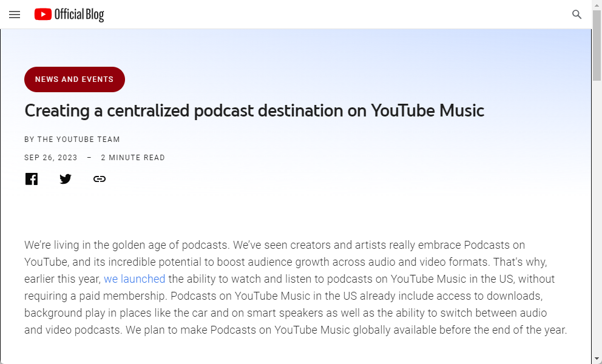The height and width of the screenshot is (364, 602).
Task: Open the hamburger navigation menu
Action: point(15,15)
